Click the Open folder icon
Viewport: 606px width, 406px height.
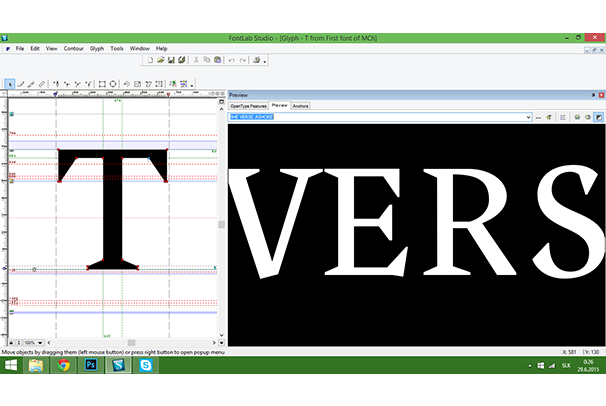tap(161, 60)
